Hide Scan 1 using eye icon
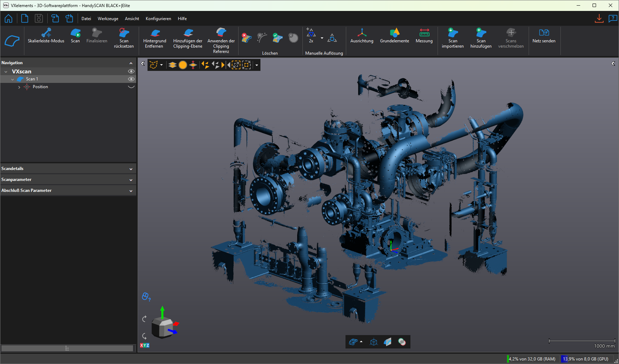The width and height of the screenshot is (619, 364). pyautogui.click(x=131, y=79)
